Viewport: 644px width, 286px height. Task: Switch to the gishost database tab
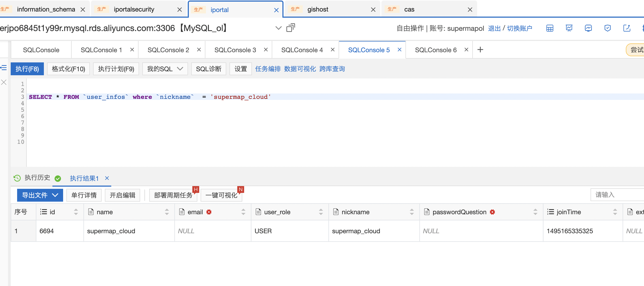pyautogui.click(x=318, y=9)
